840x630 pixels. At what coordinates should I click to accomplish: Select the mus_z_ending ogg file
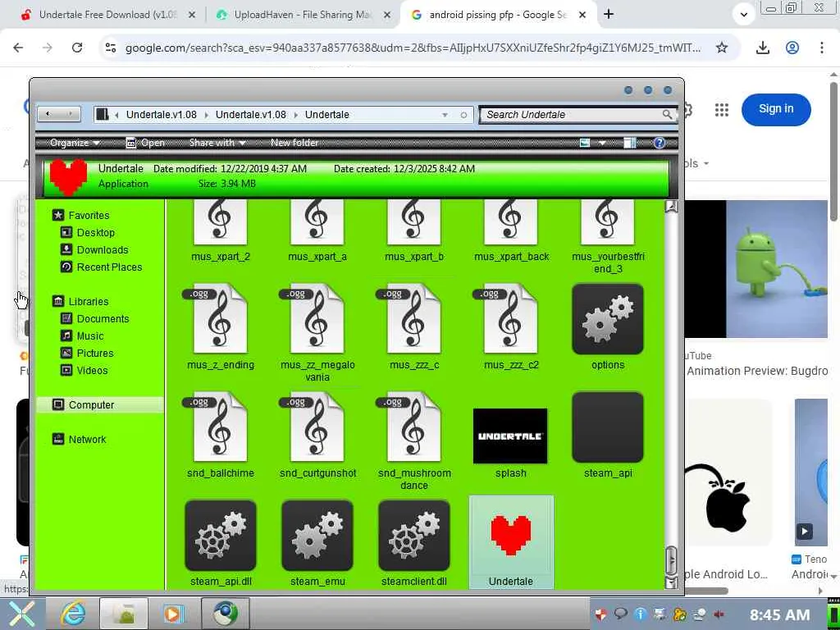click(x=220, y=326)
